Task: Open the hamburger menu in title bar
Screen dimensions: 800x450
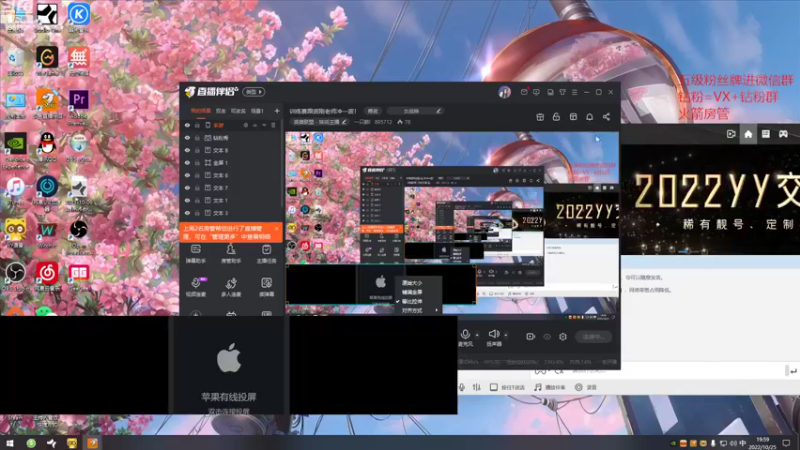Action: [574, 92]
